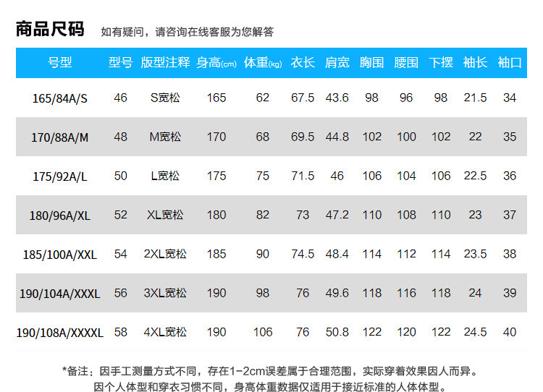The width and height of the screenshot is (543, 392).
Task: Select the 衣长 column header
Action: (x=303, y=63)
